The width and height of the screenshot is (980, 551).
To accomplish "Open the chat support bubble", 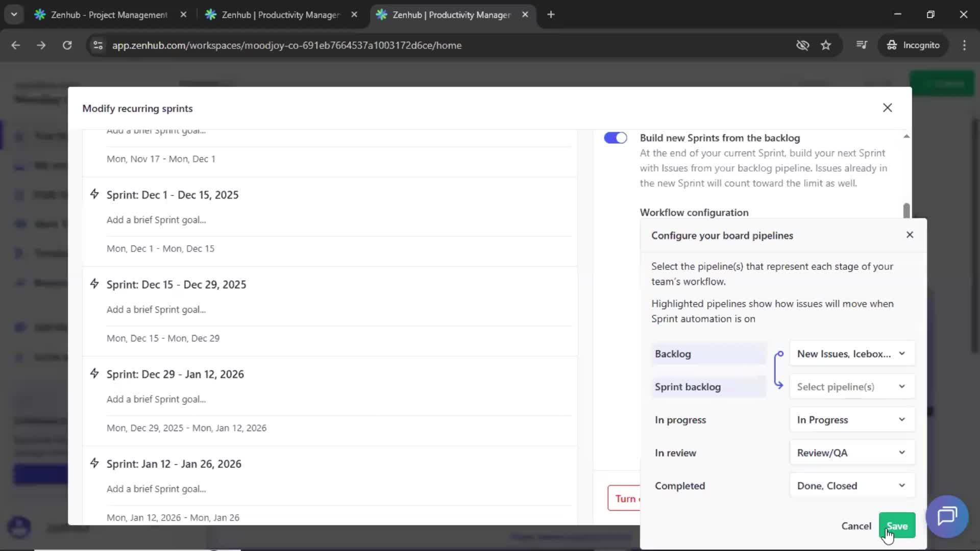I will point(947,517).
